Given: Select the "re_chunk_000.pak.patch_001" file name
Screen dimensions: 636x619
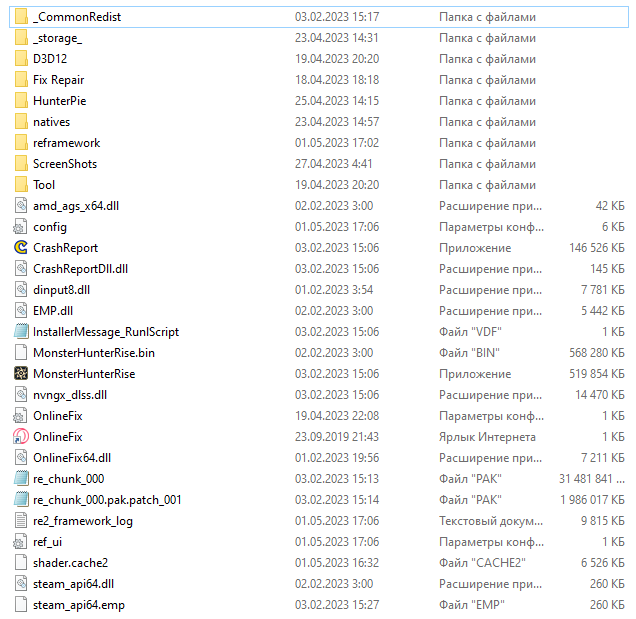Looking at the screenshot, I should [x=107, y=500].
